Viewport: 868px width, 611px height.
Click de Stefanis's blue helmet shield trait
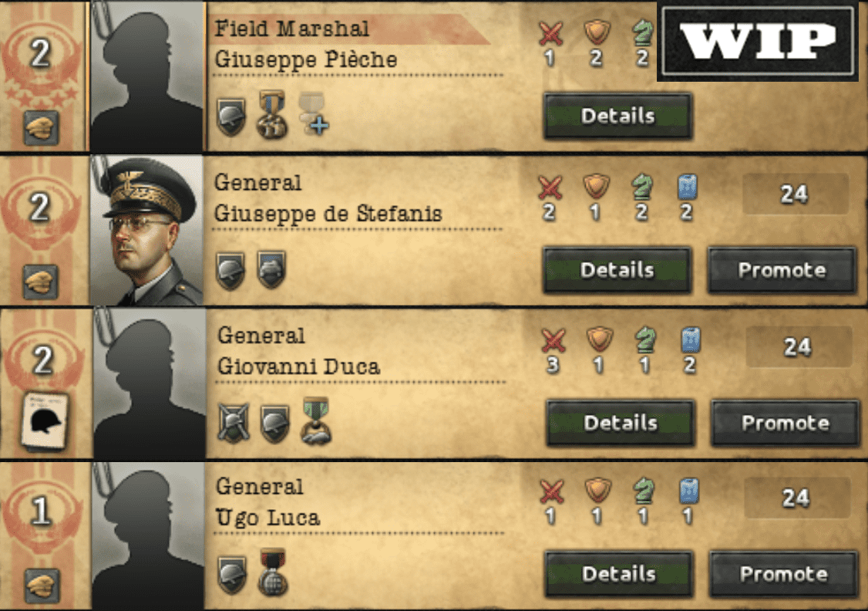pyautogui.click(x=271, y=270)
